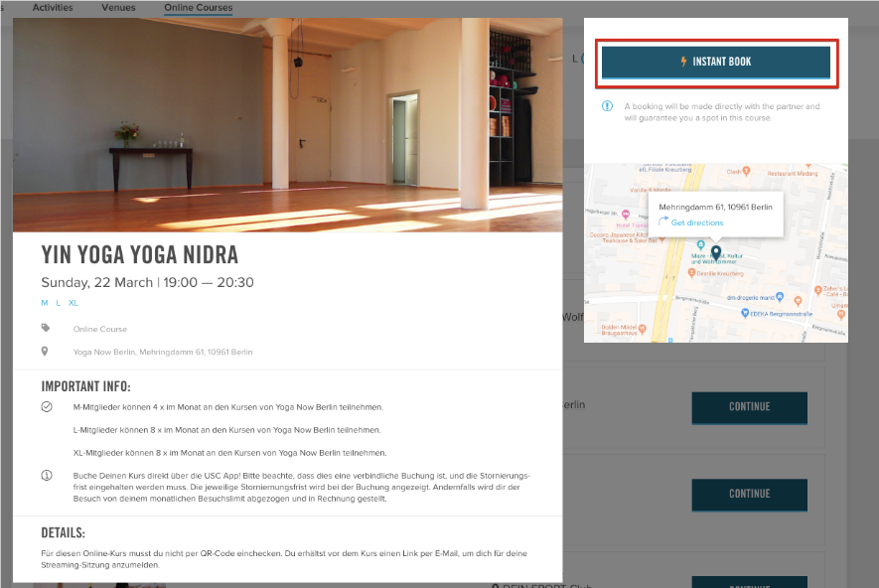The width and height of the screenshot is (879, 588).
Task: Click the 'L-Mitglieder können 8 x im Monat' line
Action: 227,430
